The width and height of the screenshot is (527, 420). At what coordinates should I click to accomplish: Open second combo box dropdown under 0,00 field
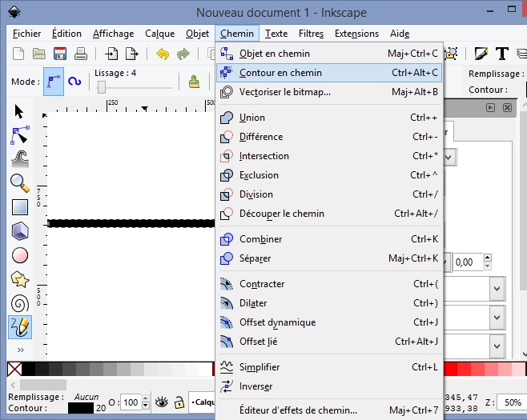(497, 318)
